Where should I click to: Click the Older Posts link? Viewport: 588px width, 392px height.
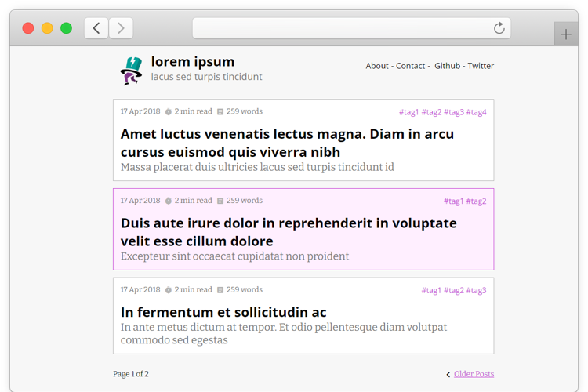474,374
